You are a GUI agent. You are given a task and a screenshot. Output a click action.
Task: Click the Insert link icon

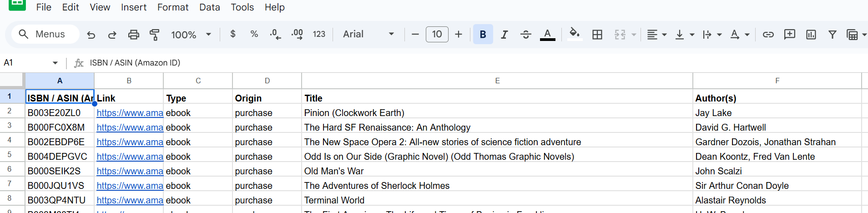pos(768,35)
